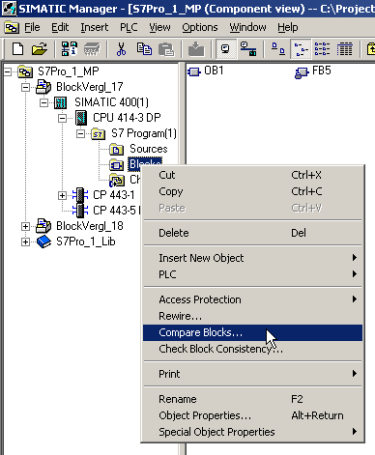Image resolution: width=375 pixels, height=455 pixels.
Task: Click the MDI document icon beside File menu
Action: 11,28
